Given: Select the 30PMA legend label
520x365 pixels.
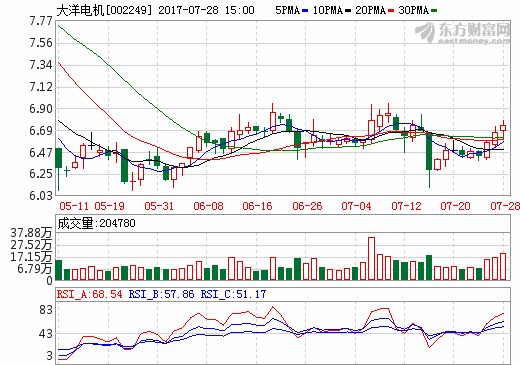Looking at the screenshot, I should [x=414, y=10].
